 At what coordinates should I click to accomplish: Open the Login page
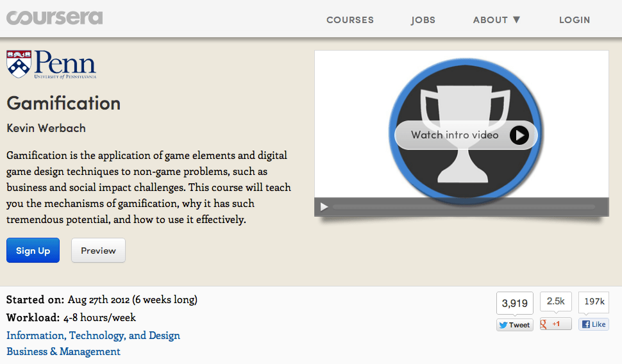click(575, 20)
